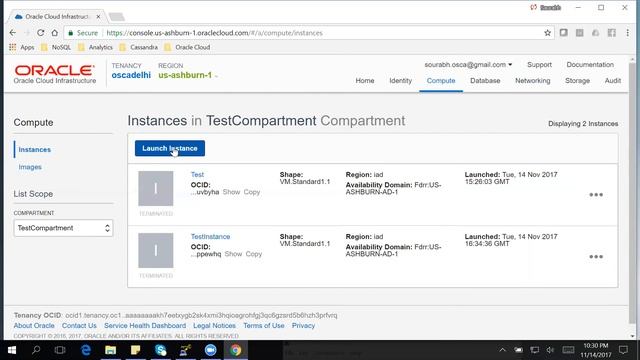The height and width of the screenshot is (360, 640).
Task: Reload the page with refresh icon
Action: click(x=40, y=33)
